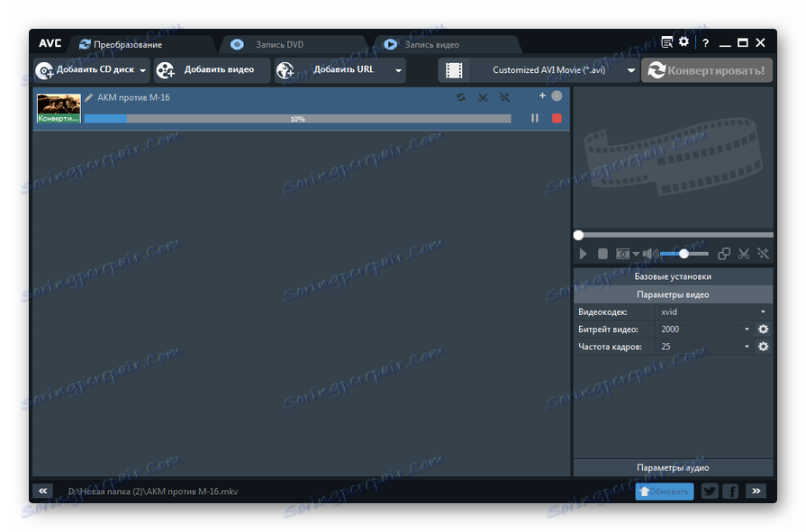Expand the Добавить CD диск dropdown arrow

coord(143,70)
